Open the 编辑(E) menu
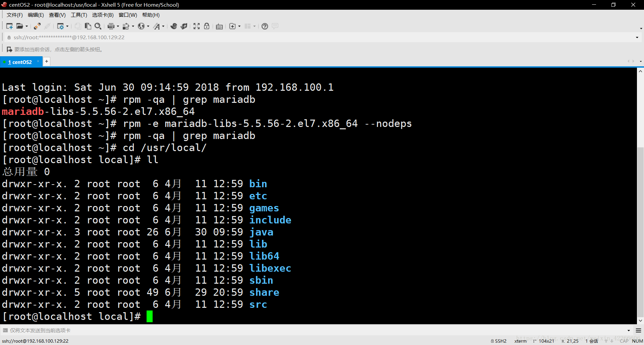Viewport: 644px width, 345px height. pyautogui.click(x=36, y=15)
